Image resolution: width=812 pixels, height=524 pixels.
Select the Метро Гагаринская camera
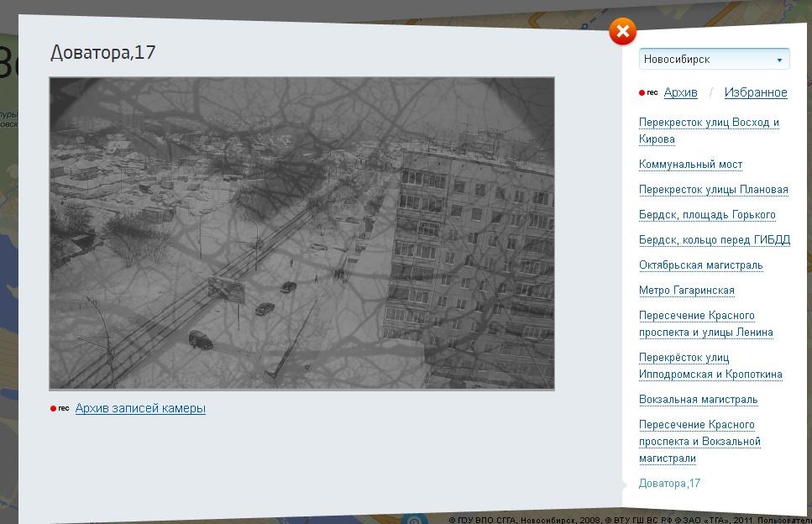pos(686,290)
